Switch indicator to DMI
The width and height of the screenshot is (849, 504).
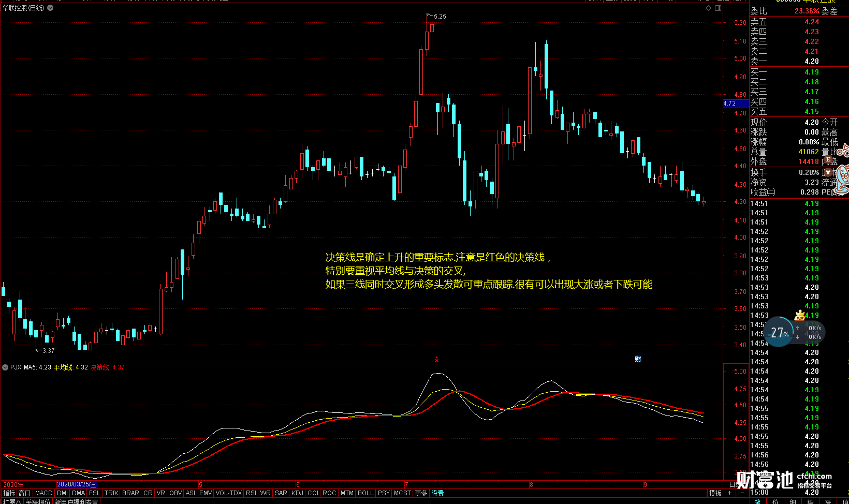(x=63, y=493)
